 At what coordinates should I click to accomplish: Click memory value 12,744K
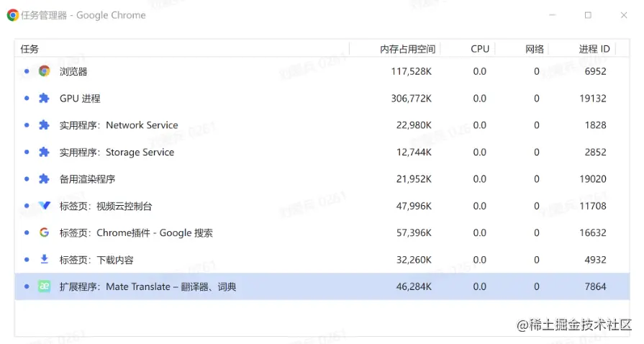(x=414, y=153)
